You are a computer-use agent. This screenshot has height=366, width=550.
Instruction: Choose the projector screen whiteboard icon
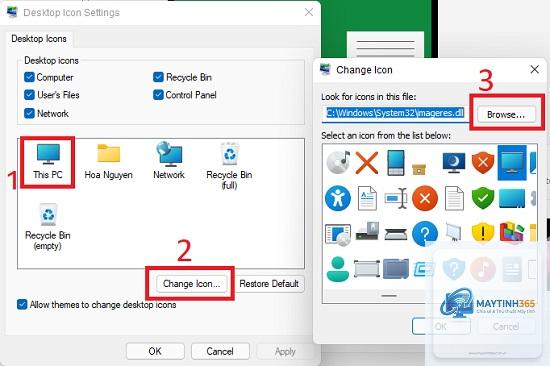454,232
